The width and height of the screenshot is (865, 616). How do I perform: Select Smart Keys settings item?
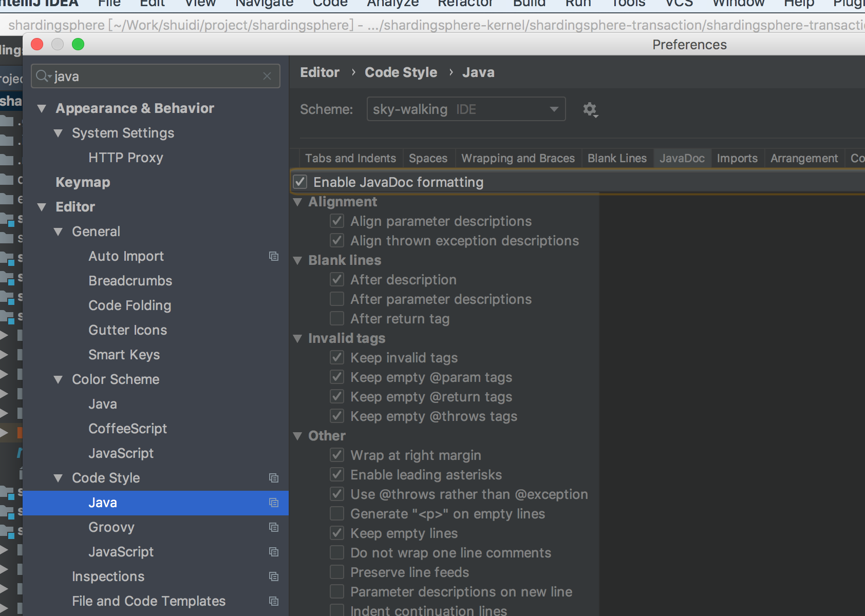[124, 355]
